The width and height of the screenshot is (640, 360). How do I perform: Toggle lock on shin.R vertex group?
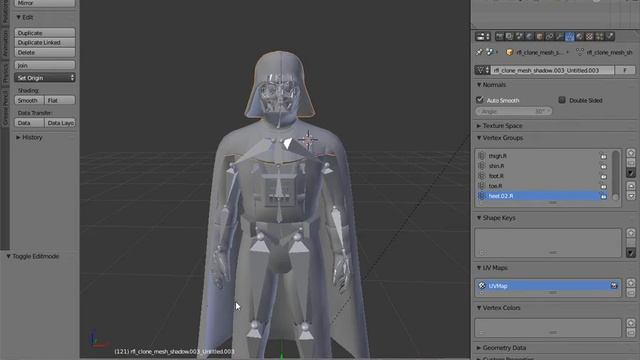603,166
